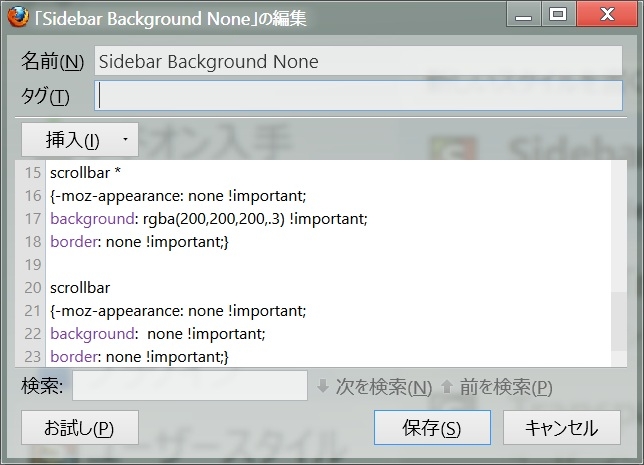Focus the タグ tag input field
This screenshot has width=644, height=465.
[358, 96]
